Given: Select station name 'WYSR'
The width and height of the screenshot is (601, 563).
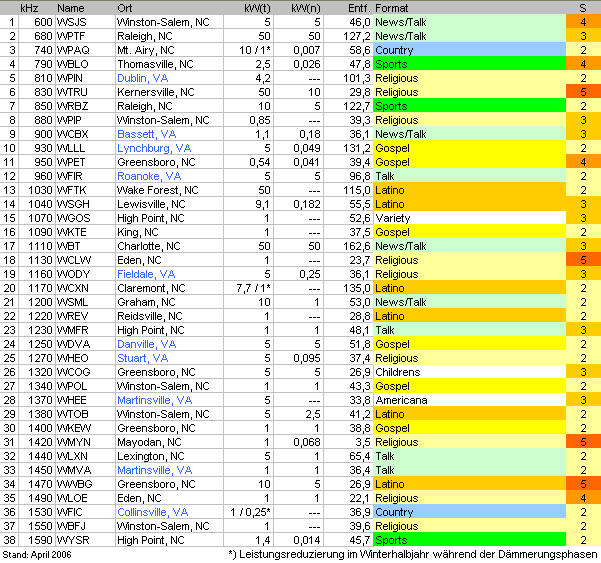Looking at the screenshot, I should tap(73, 540).
